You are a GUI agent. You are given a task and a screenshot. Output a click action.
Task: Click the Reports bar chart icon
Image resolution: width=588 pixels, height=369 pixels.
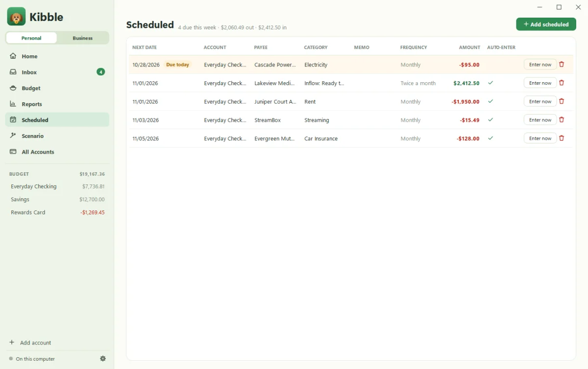click(13, 104)
